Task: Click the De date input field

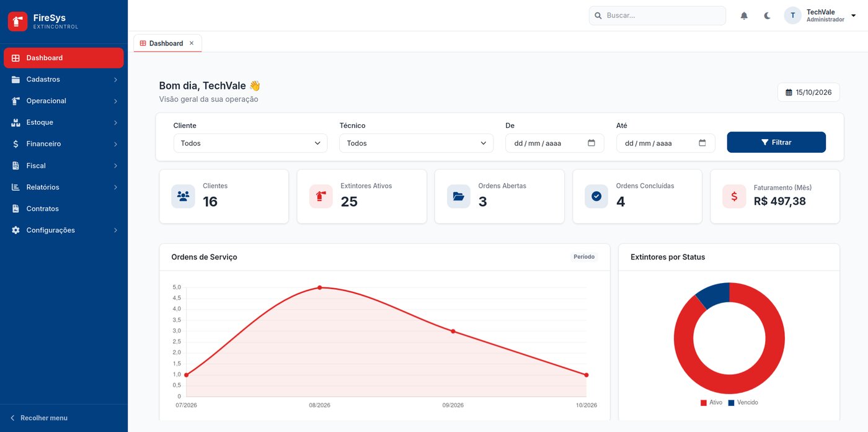Action: tap(555, 143)
